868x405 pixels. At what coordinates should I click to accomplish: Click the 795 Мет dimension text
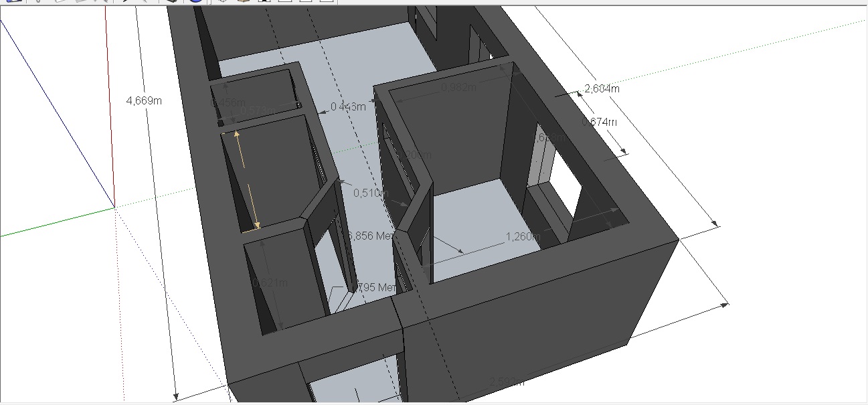pos(377,287)
